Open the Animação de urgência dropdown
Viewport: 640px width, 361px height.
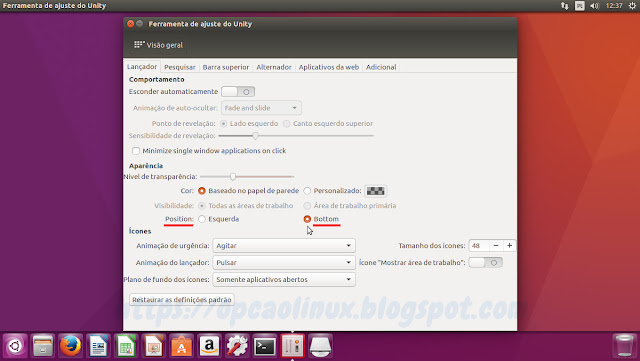[284, 245]
